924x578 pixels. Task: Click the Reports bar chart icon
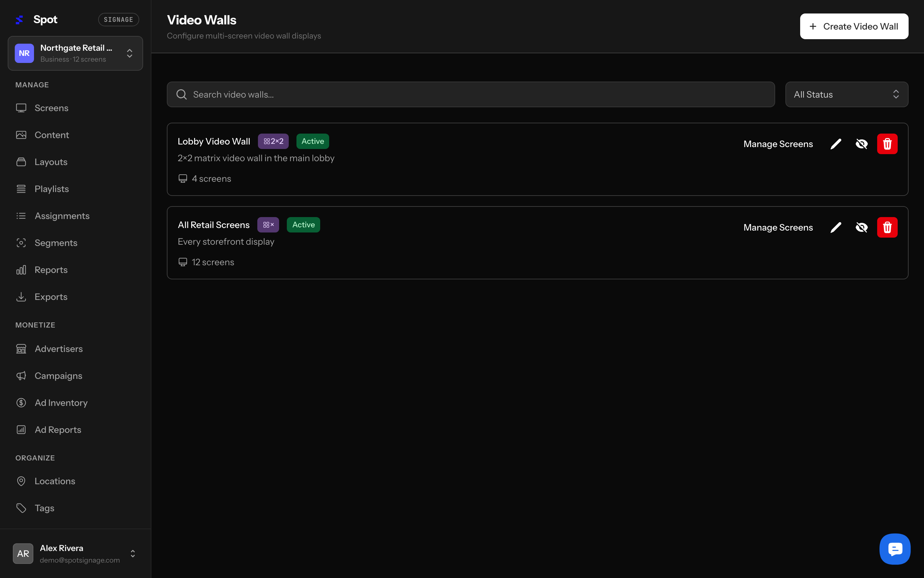[x=21, y=270]
